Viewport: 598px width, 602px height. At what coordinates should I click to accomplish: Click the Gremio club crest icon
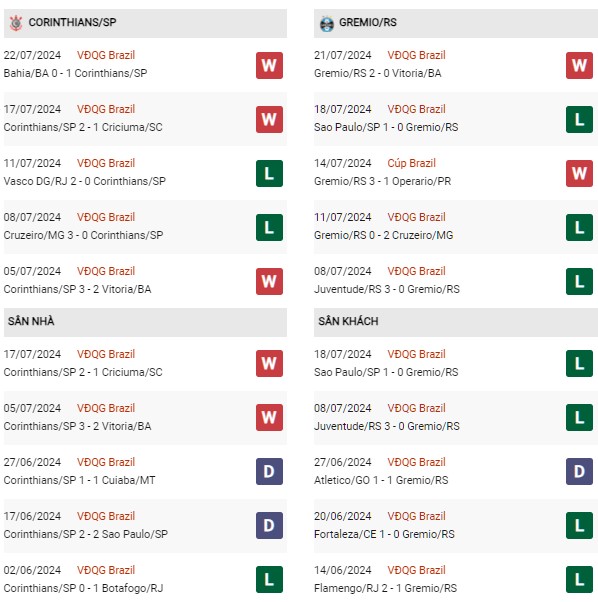tap(327, 23)
